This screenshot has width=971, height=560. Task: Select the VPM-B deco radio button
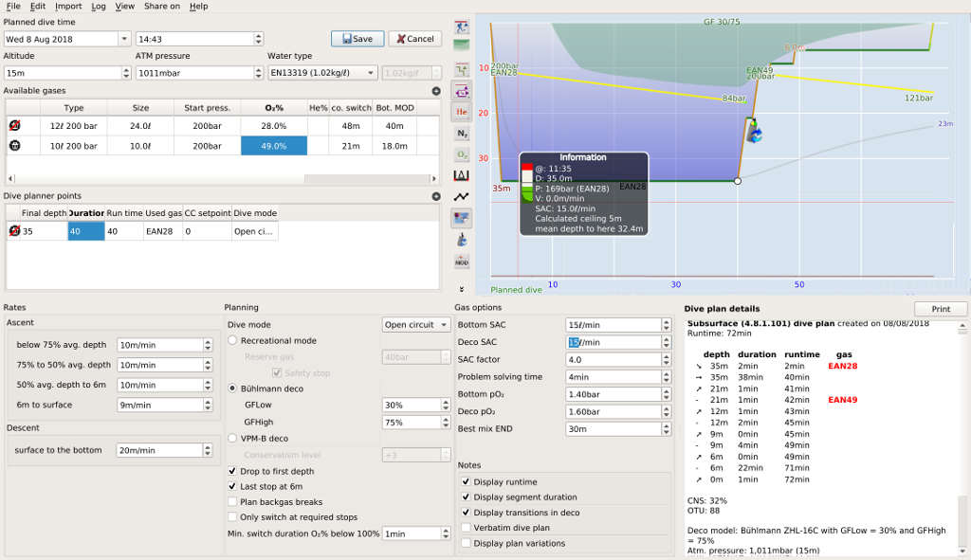pyautogui.click(x=230, y=437)
